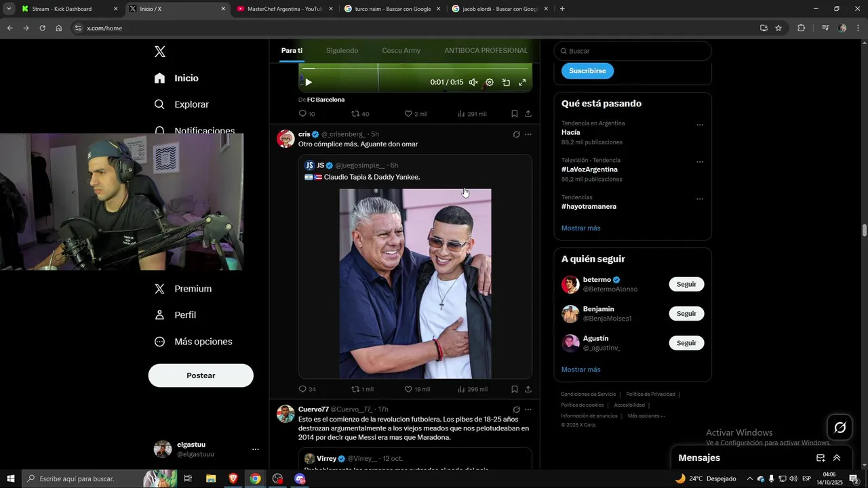This screenshot has height=488, width=868.
Task: Bookmark the FC Barcelona video post
Action: click(515, 114)
